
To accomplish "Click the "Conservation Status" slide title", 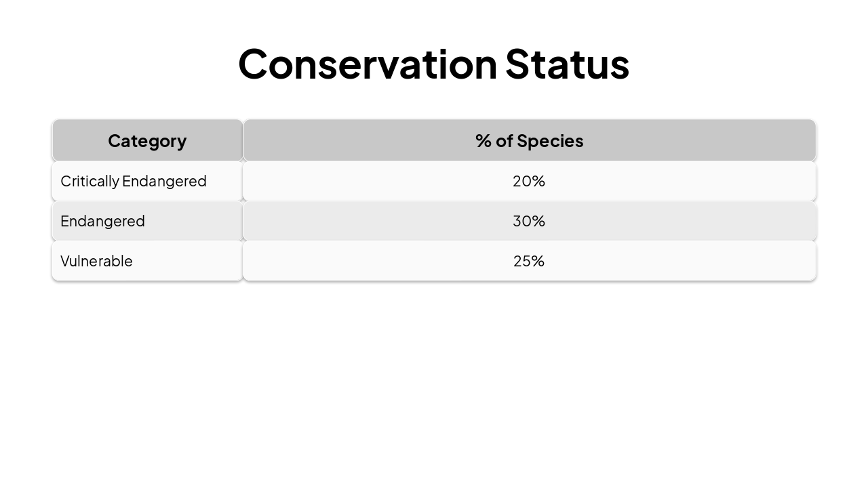I will 433,64.
